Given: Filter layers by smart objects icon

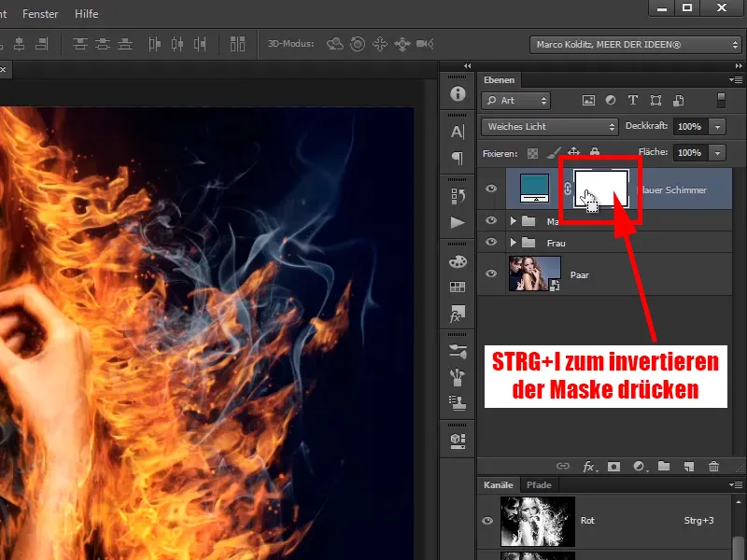Looking at the screenshot, I should point(679,101).
